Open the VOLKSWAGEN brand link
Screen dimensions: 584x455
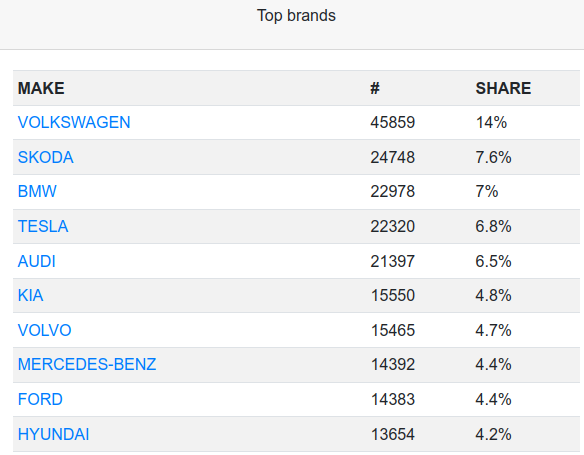point(74,122)
